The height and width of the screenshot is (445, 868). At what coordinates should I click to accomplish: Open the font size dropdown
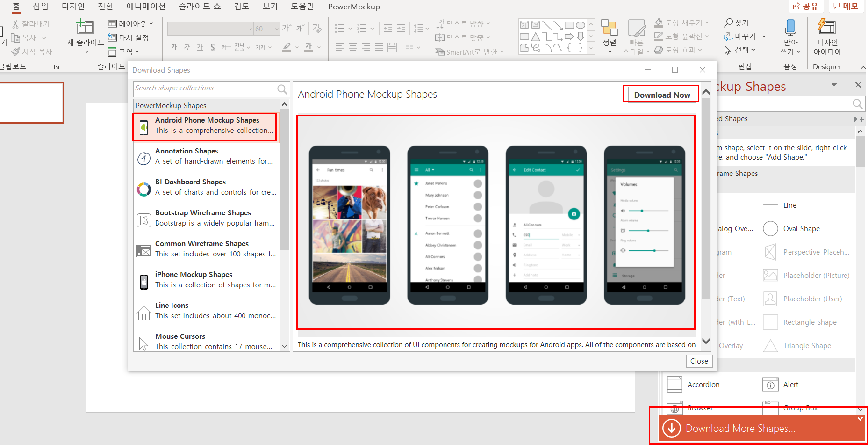(277, 29)
